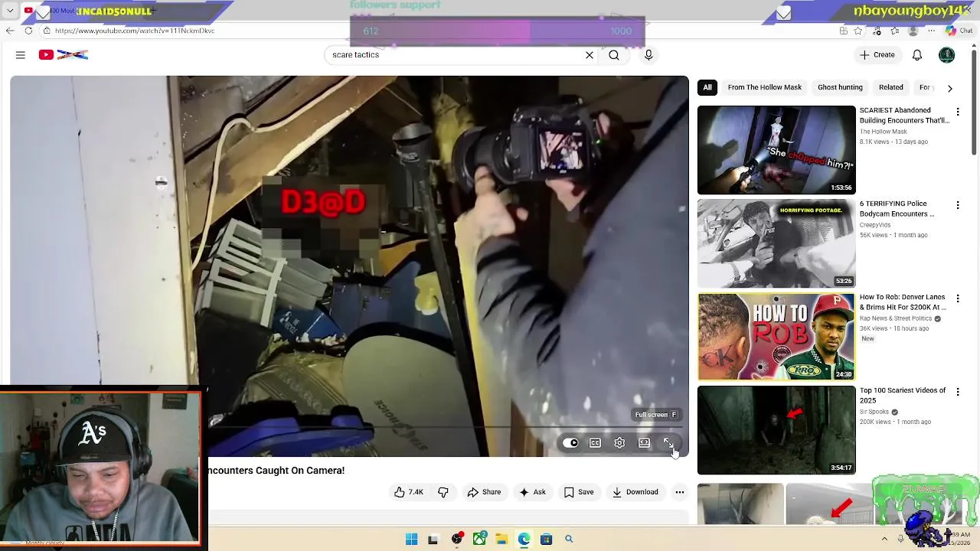Start voice search with microphone icon

(x=648, y=55)
